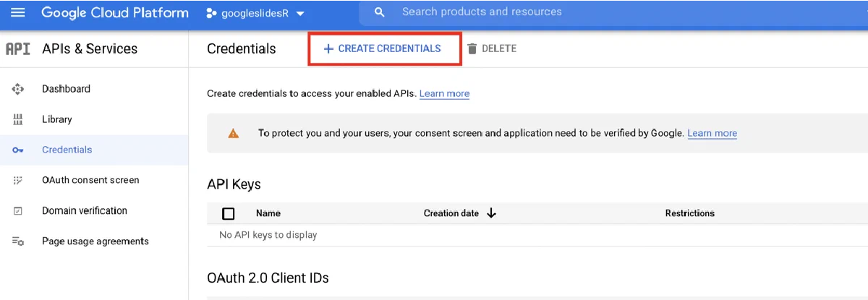Screen dimensions: 868x300
Task: Click the Page usage agreements settings icon
Action: tap(18, 241)
